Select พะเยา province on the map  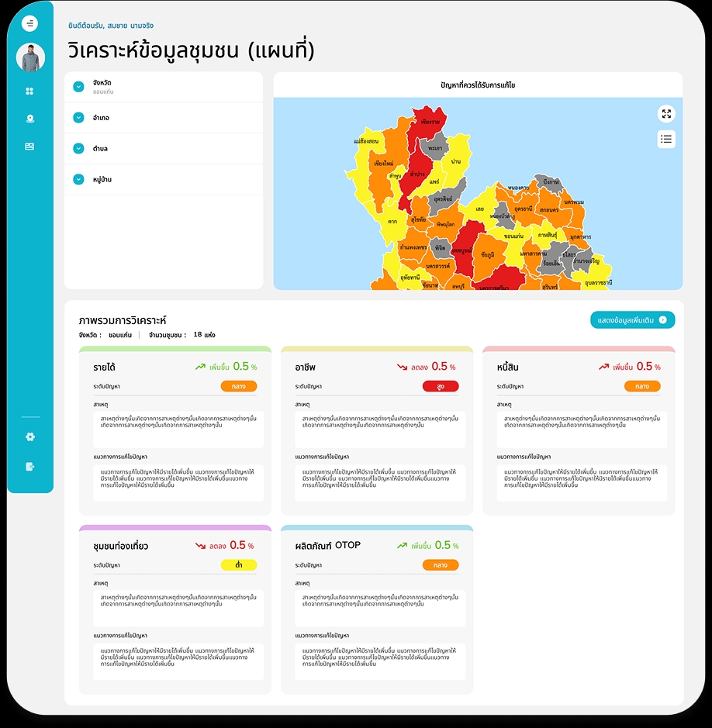[435, 147]
